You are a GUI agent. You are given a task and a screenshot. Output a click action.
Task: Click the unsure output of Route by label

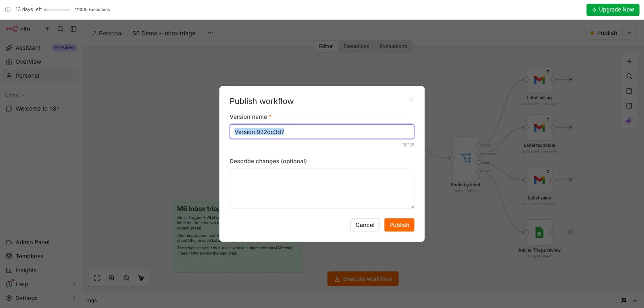[x=478, y=171]
